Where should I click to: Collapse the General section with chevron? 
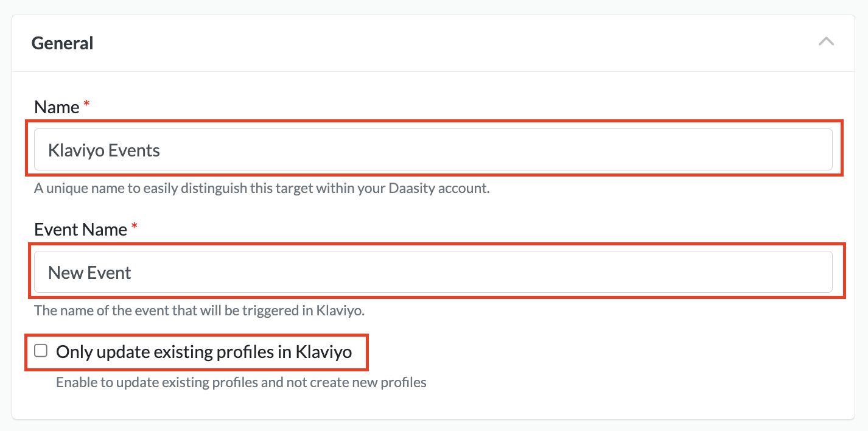pyautogui.click(x=826, y=43)
